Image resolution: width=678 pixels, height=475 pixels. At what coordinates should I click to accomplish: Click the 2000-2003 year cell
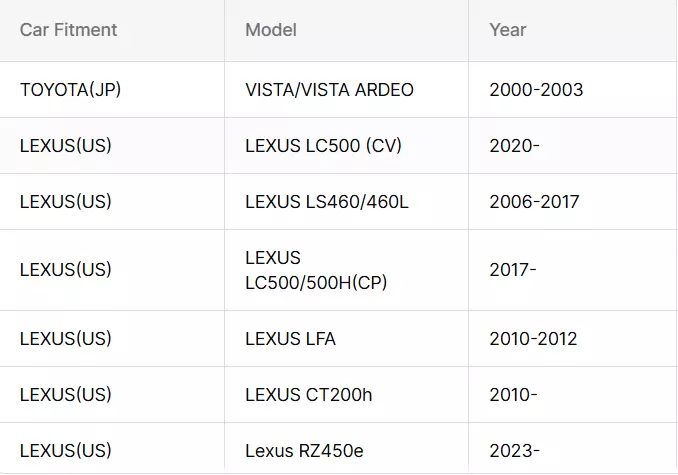536,90
